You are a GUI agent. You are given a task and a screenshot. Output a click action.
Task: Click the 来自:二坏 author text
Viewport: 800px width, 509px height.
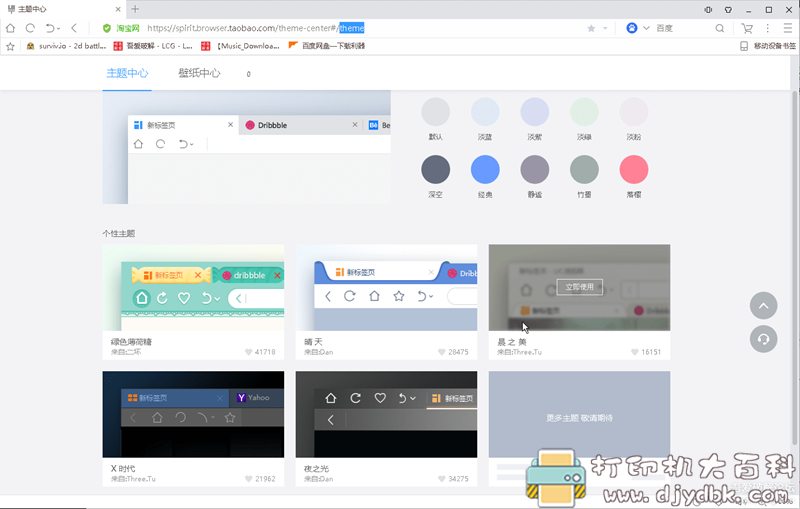click(126, 352)
